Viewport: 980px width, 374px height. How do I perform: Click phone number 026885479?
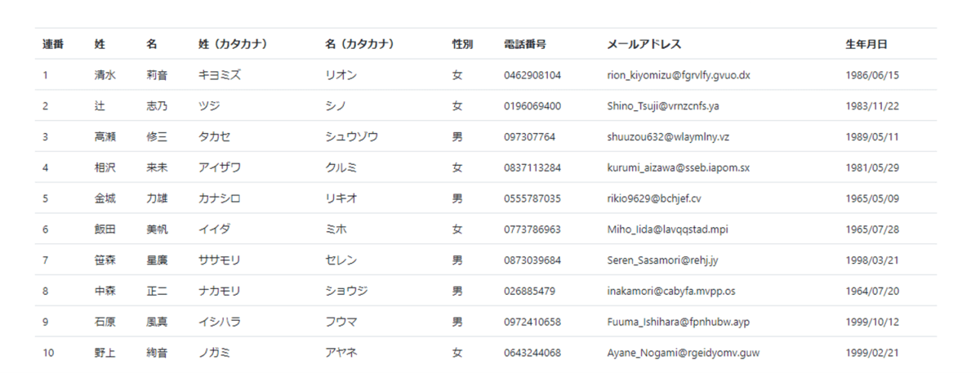(x=529, y=291)
